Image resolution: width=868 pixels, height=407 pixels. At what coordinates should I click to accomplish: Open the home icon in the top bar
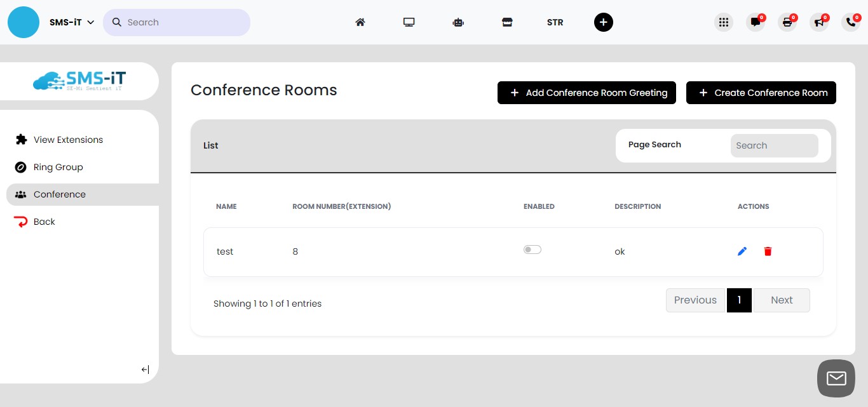point(360,22)
